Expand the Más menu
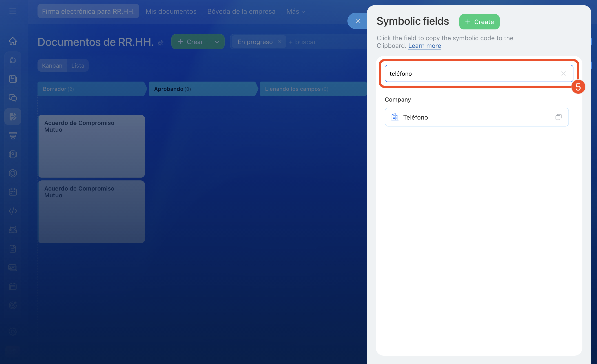The image size is (597, 364). (295, 11)
